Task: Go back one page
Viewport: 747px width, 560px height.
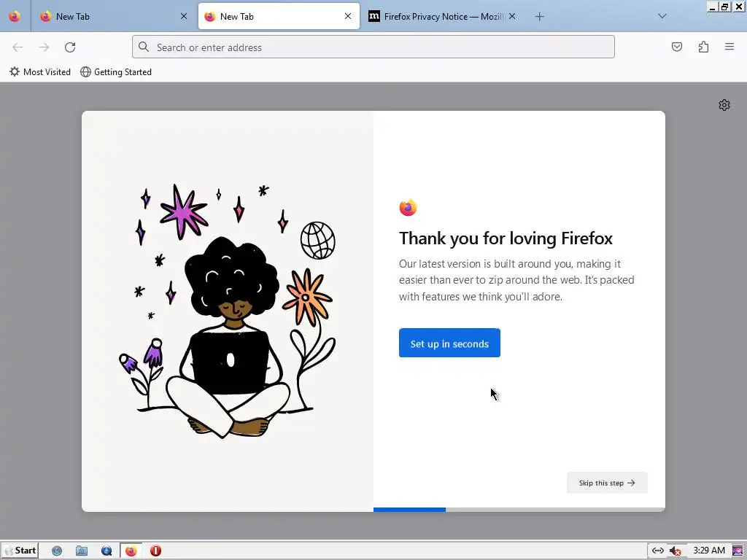Action: tap(18, 47)
